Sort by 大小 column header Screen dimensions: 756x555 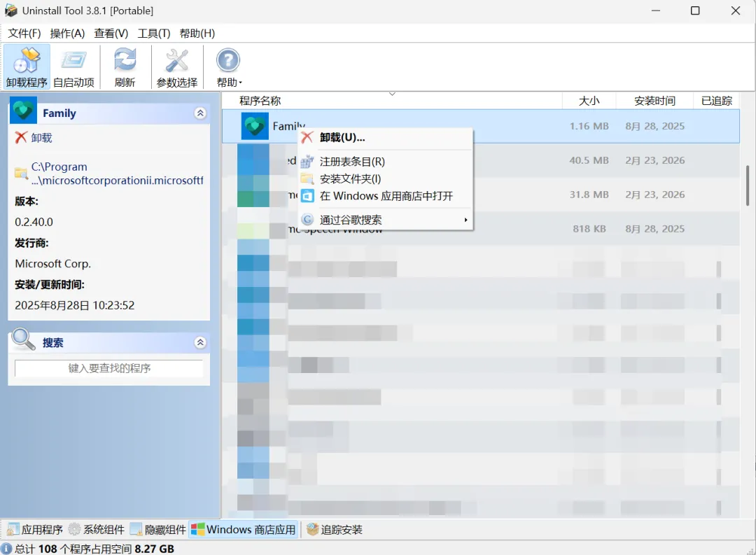(x=589, y=101)
